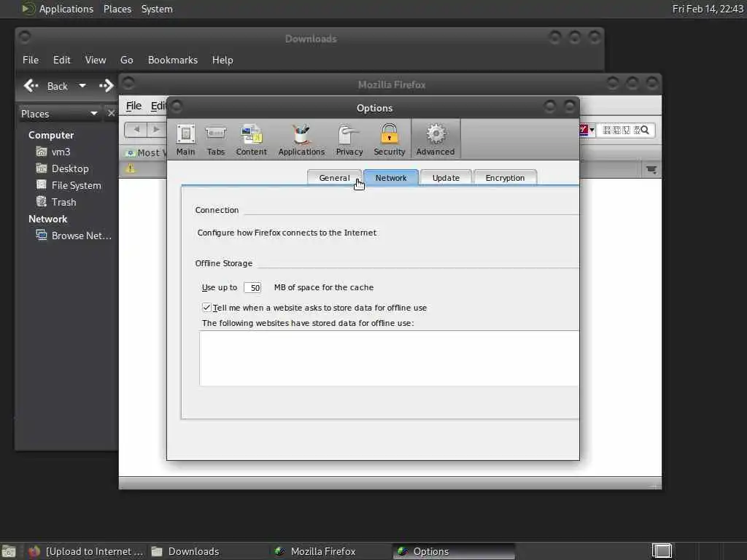This screenshot has width=747, height=560.
Task: Open the Encryption tab
Action: click(505, 178)
